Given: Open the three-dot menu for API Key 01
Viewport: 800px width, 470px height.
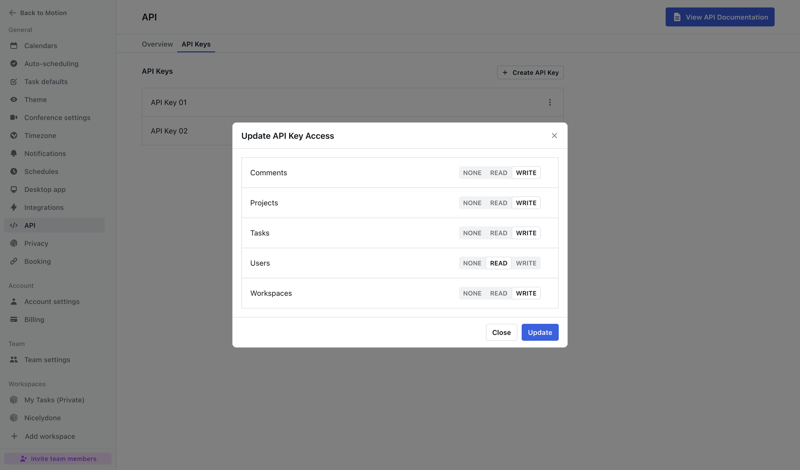Looking at the screenshot, I should click(550, 103).
